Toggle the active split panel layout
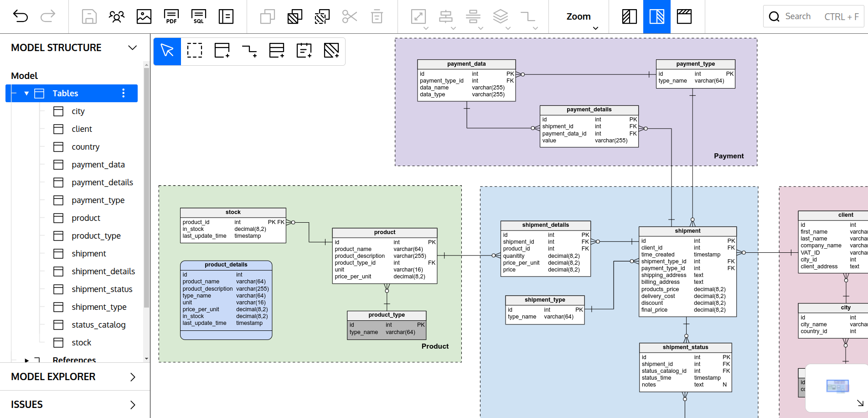The width and height of the screenshot is (868, 418). coord(657,16)
